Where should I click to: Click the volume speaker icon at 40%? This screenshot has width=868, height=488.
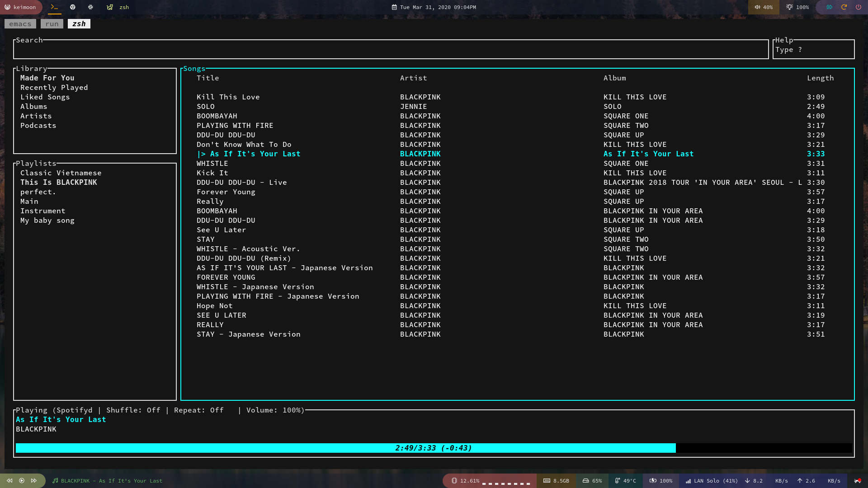tap(758, 7)
